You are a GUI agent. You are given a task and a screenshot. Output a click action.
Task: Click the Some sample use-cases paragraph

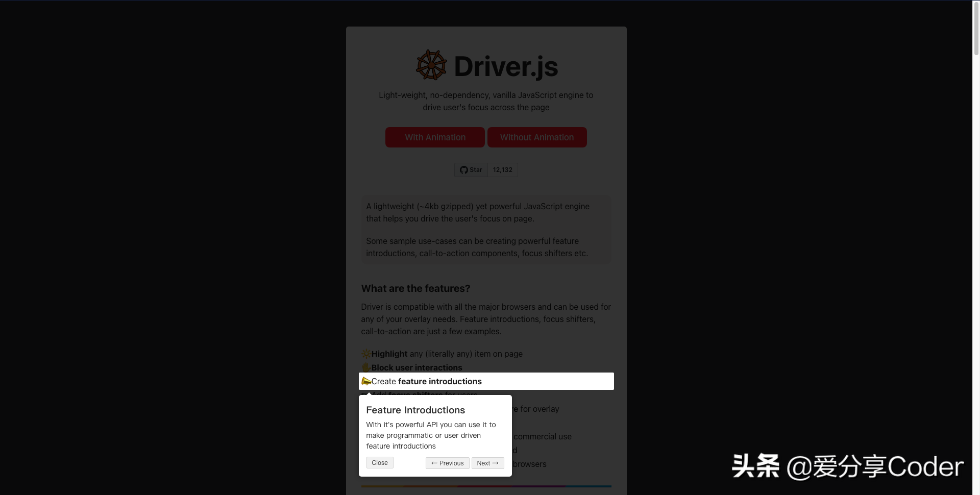[477, 247]
